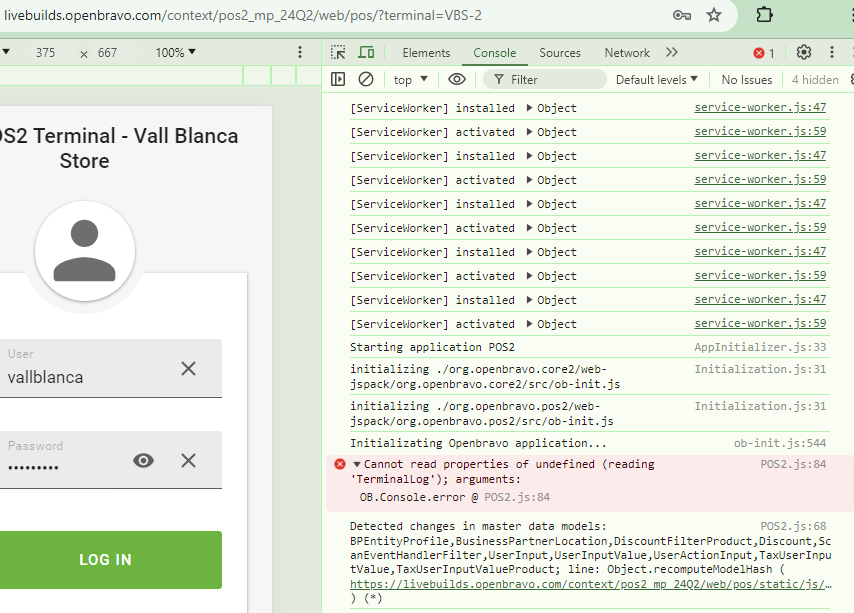854x613 pixels.
Task: Select the Initializating Openbravo application log
Action: coord(478,443)
